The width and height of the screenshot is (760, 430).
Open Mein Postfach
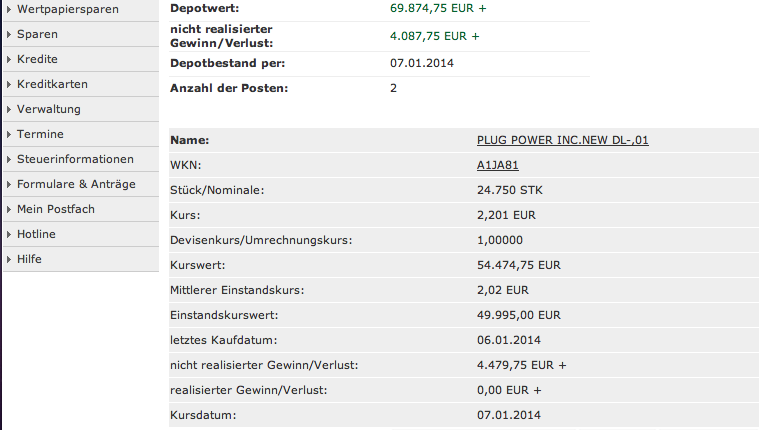tap(56, 209)
